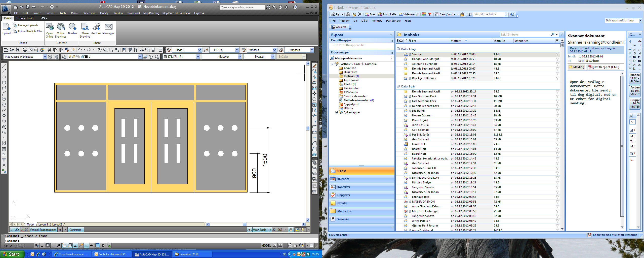
Task: Open the layer list dropdown arrow
Action: coord(140,57)
